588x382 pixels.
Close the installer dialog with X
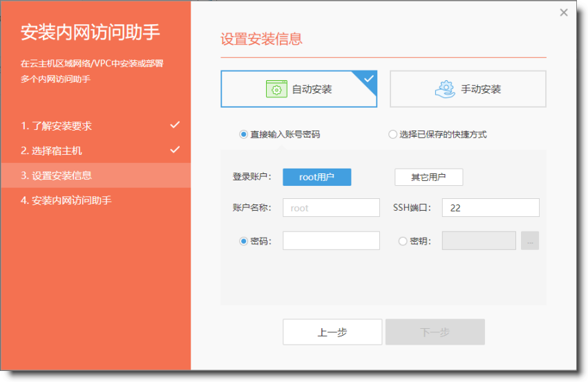(564, 12)
